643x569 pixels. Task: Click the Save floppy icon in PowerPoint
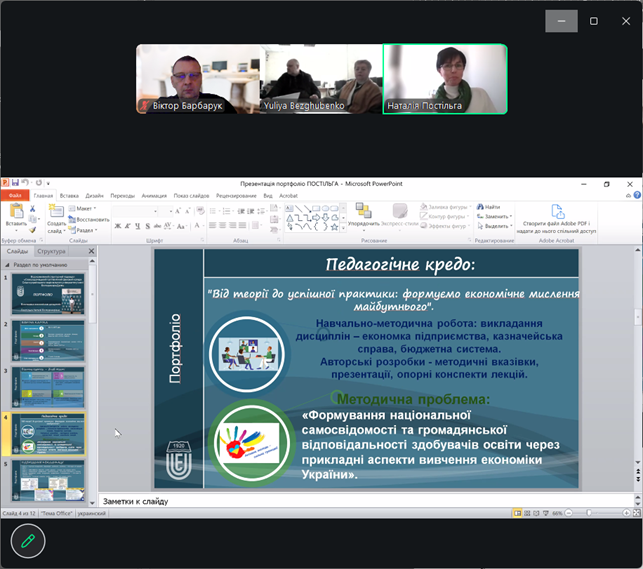click(15, 182)
